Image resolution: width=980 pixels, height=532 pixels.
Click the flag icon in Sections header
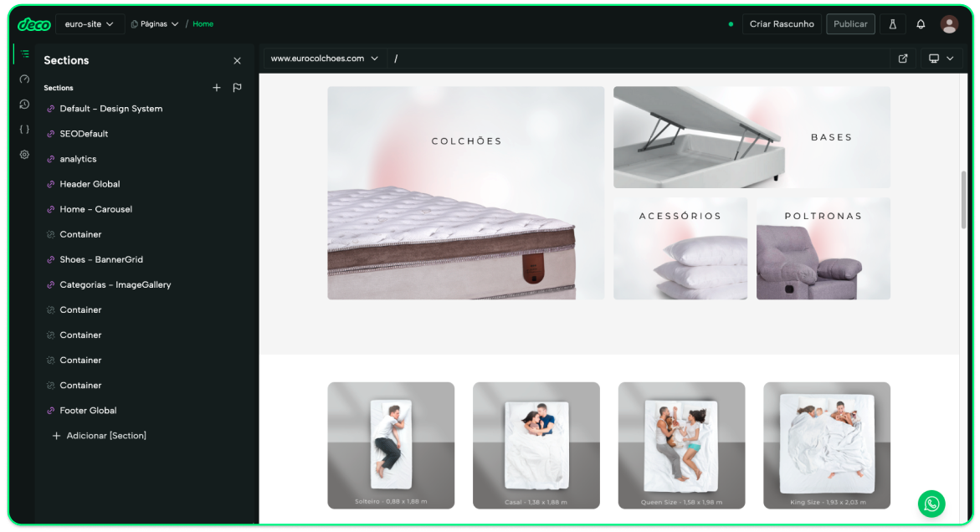(x=237, y=88)
